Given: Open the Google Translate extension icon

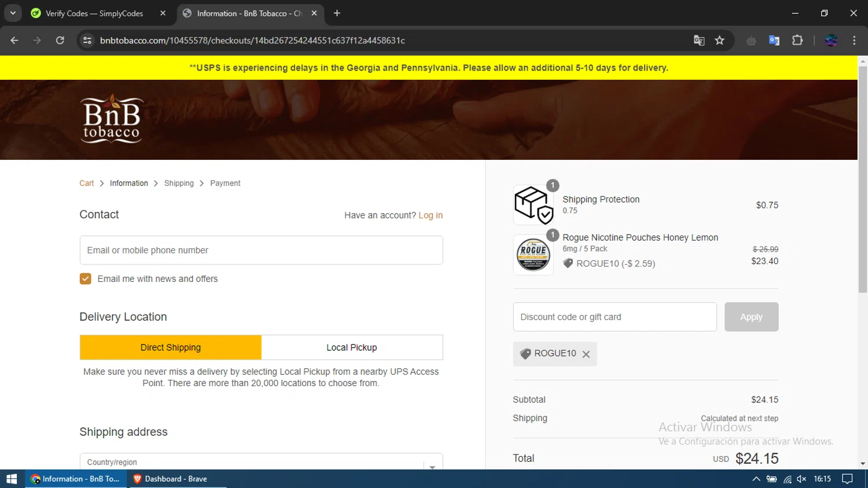Looking at the screenshot, I should point(774,41).
